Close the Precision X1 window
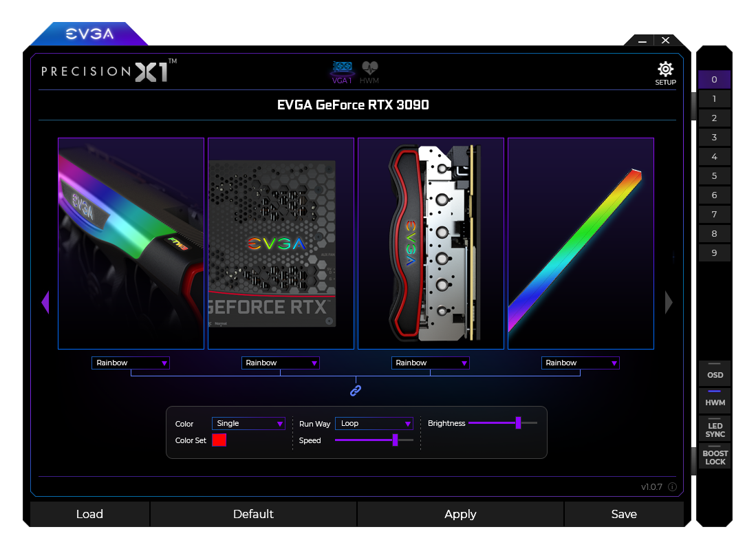The width and height of the screenshot is (756, 558). tap(665, 41)
